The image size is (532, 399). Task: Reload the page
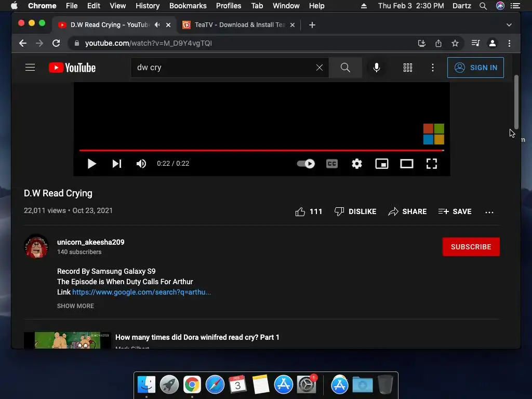tap(56, 43)
